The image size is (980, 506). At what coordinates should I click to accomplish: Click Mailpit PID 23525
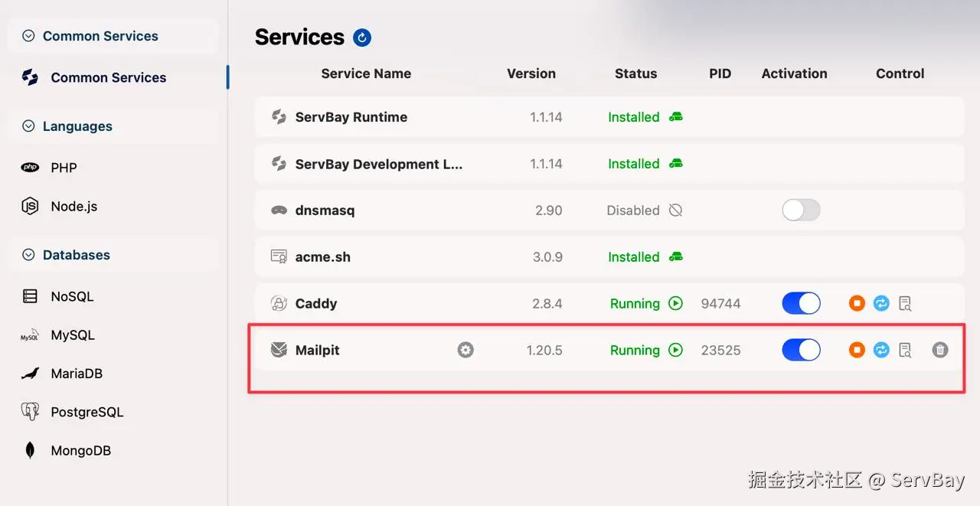tap(721, 350)
